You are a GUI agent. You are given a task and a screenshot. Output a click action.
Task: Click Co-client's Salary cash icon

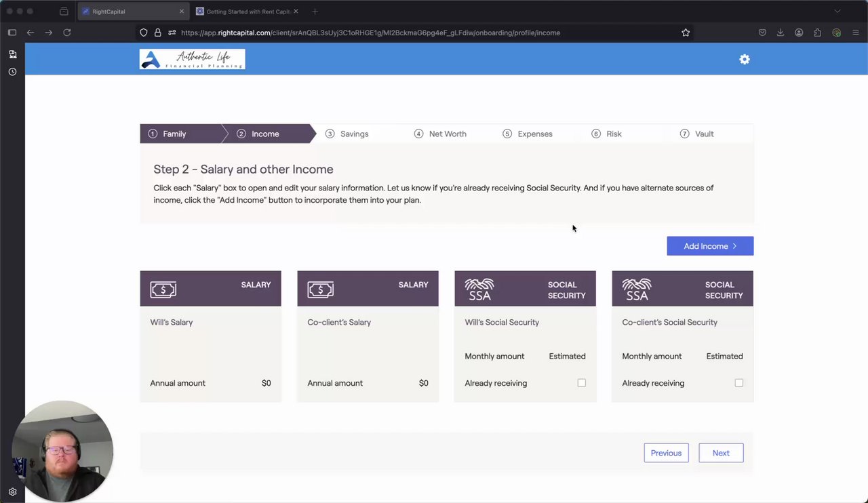[321, 289]
